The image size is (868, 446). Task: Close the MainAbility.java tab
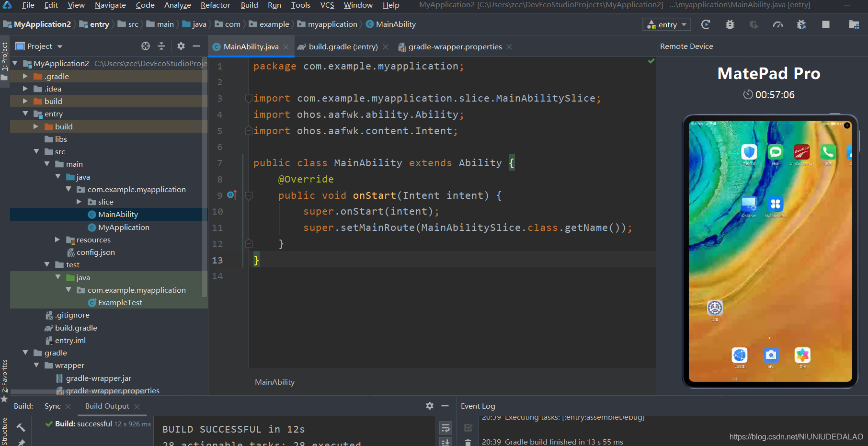286,46
